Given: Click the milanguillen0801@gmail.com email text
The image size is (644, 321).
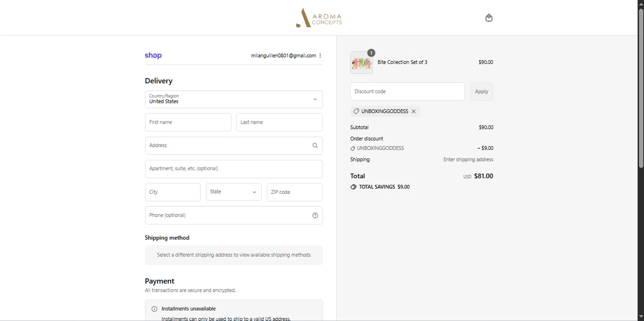Looking at the screenshot, I should point(283,55).
